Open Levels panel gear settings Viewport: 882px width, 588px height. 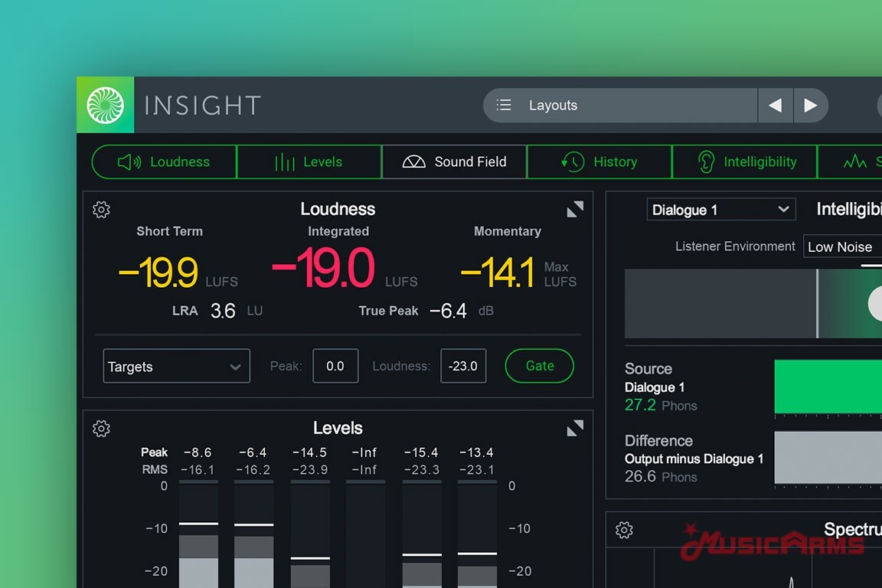[101, 429]
